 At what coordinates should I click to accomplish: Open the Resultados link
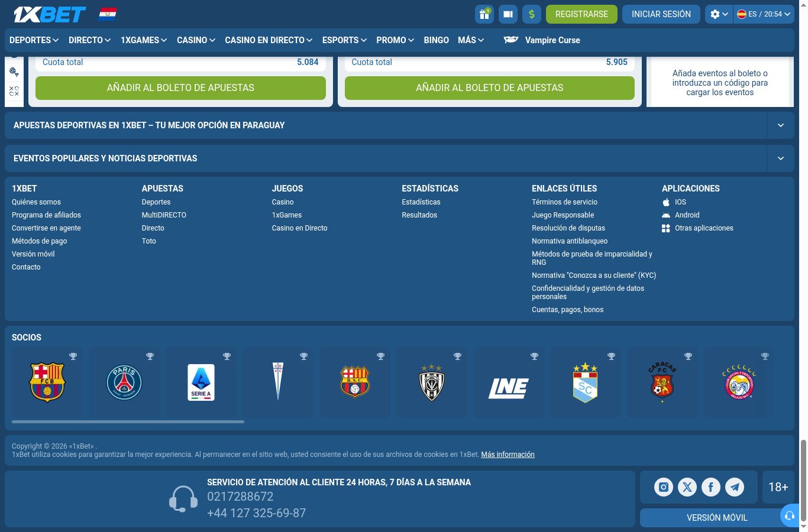(419, 215)
